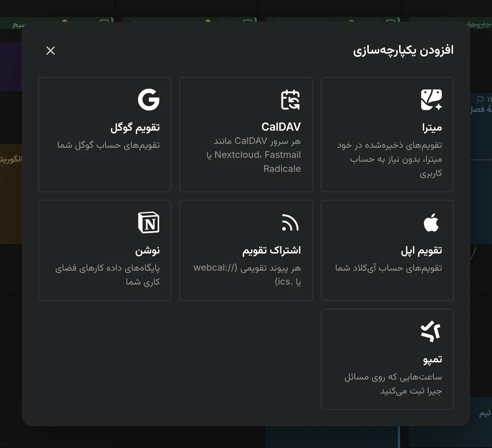Select the میترا integration title

tap(432, 128)
